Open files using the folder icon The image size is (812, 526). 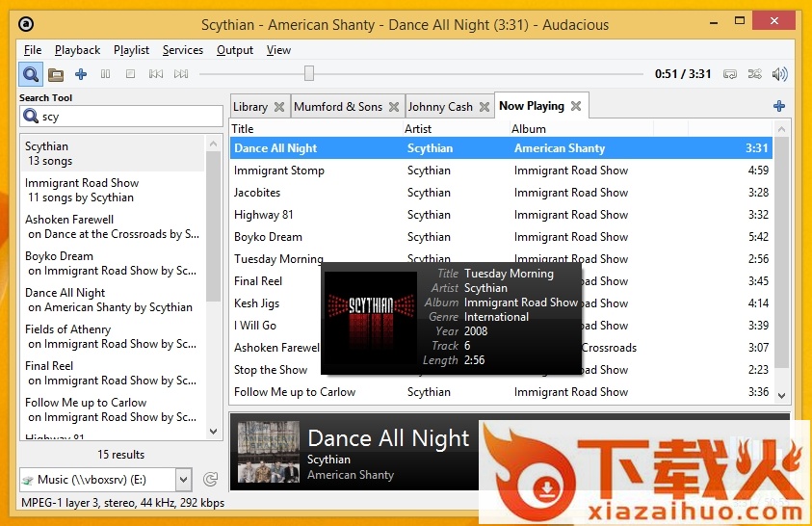[56, 74]
